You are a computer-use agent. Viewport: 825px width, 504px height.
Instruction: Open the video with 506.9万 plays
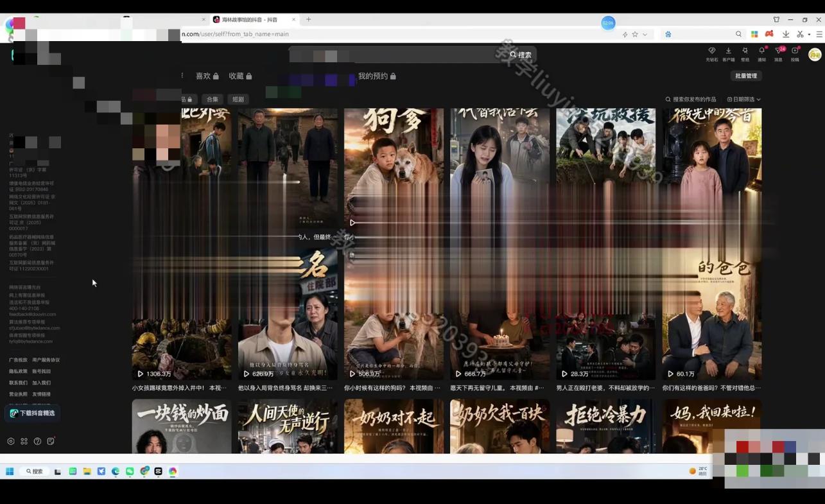click(x=394, y=315)
